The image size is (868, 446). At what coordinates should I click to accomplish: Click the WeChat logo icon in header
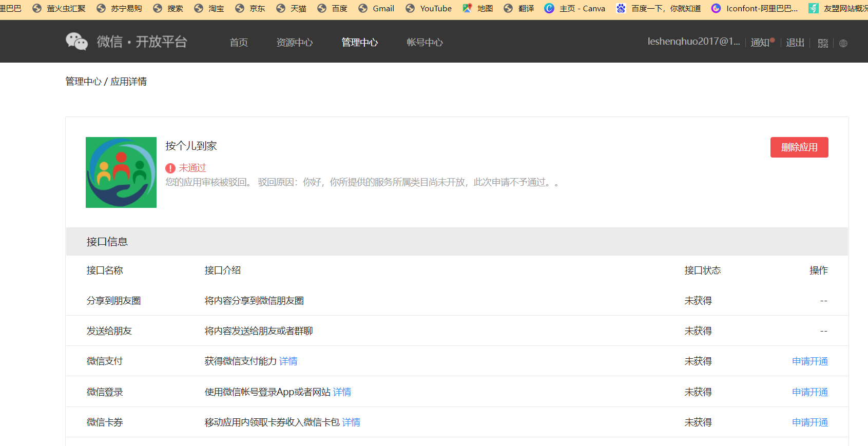point(77,42)
